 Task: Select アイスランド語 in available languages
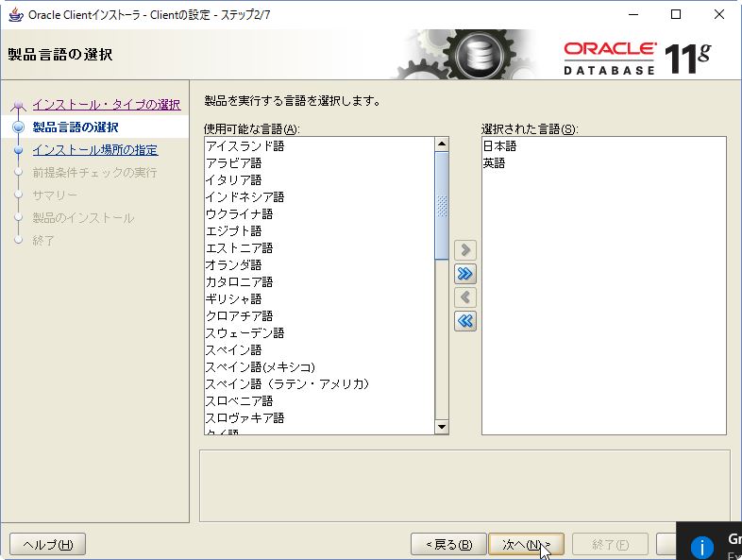tap(319, 146)
